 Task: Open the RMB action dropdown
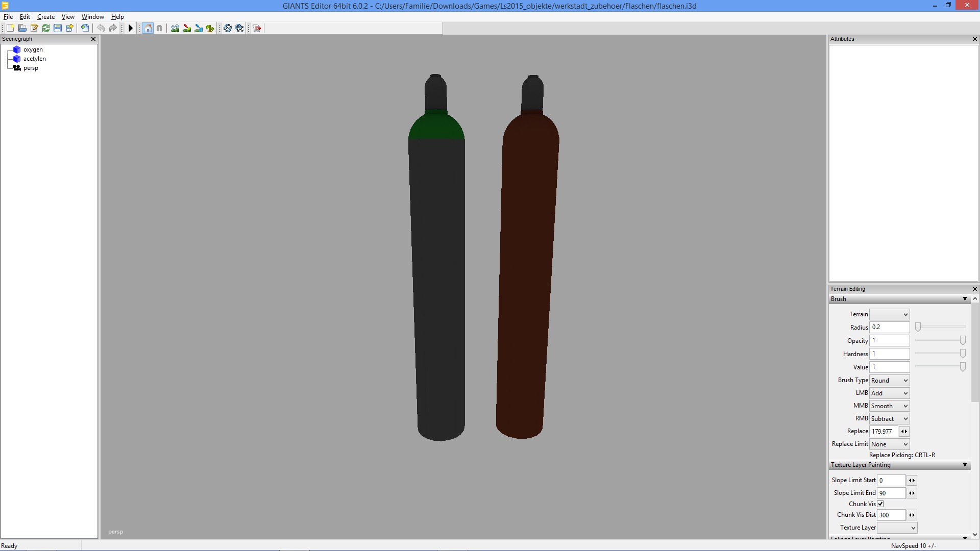(889, 418)
